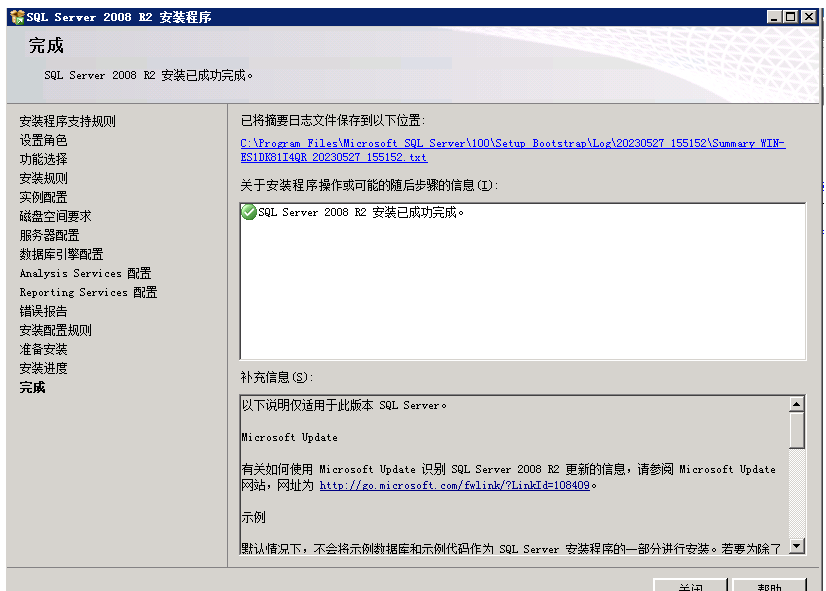Viewport: 826px width, 591px height.
Task: Select the 安装程序支持规则 step
Action: [67, 121]
